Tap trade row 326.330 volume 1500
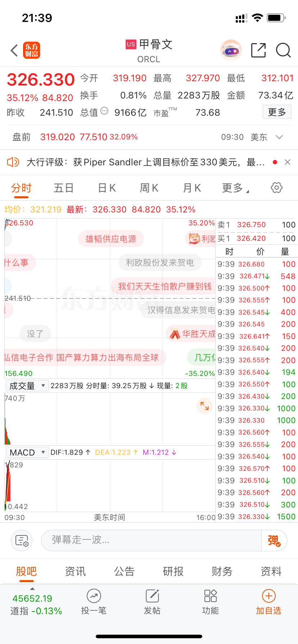This screenshot has height=644, width=298. pos(257,517)
